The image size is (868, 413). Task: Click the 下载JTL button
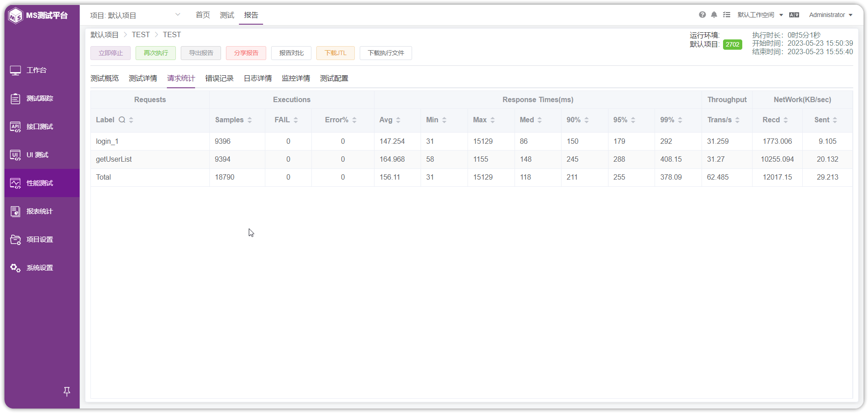tap(336, 53)
